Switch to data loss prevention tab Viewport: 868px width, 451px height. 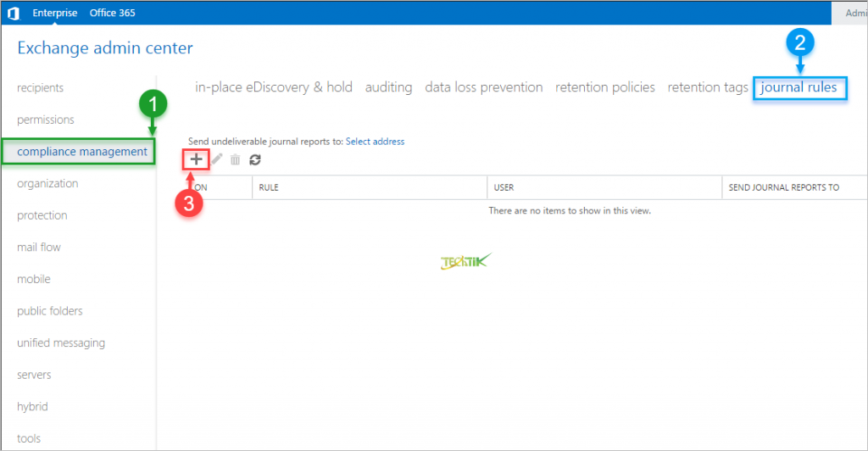click(483, 87)
